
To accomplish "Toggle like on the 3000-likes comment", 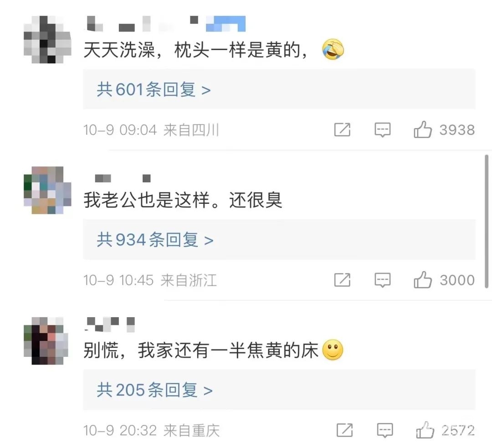I will [423, 280].
